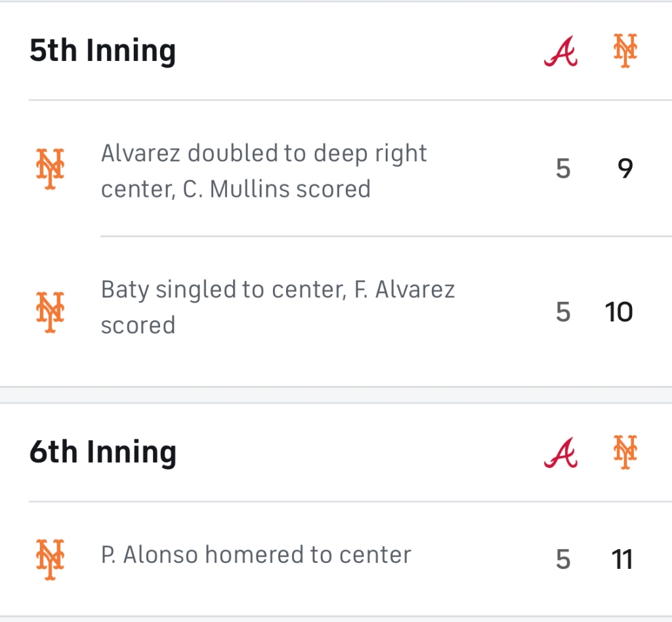Click the Mets logo in 6th Inning header
Image resolution: width=672 pixels, height=622 pixels.
[625, 453]
